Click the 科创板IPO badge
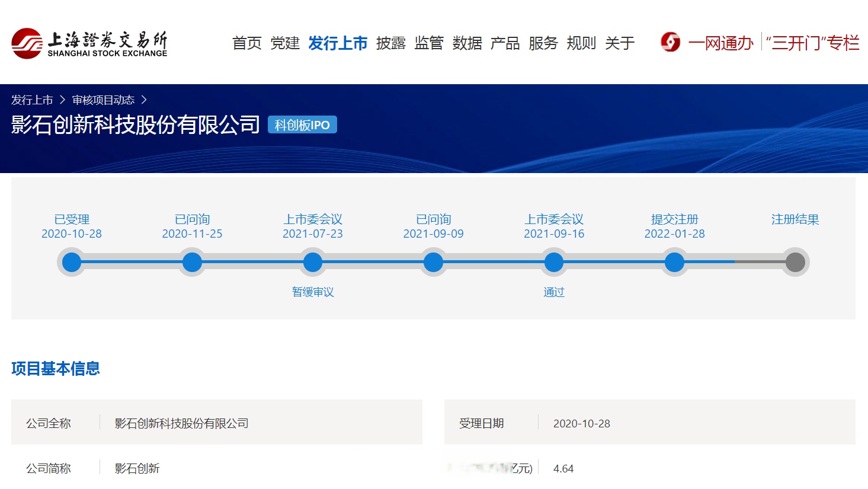Viewport: 868px width, 489px height. (302, 125)
